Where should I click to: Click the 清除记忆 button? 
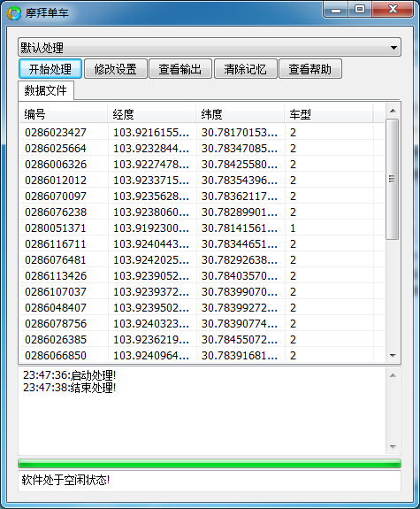click(x=246, y=69)
